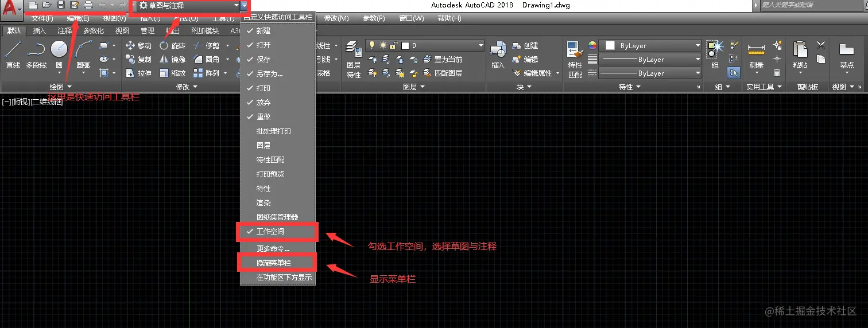Screen dimensions: 868x328
Task: Open the 帮助(H) menu
Action: click(x=449, y=18)
